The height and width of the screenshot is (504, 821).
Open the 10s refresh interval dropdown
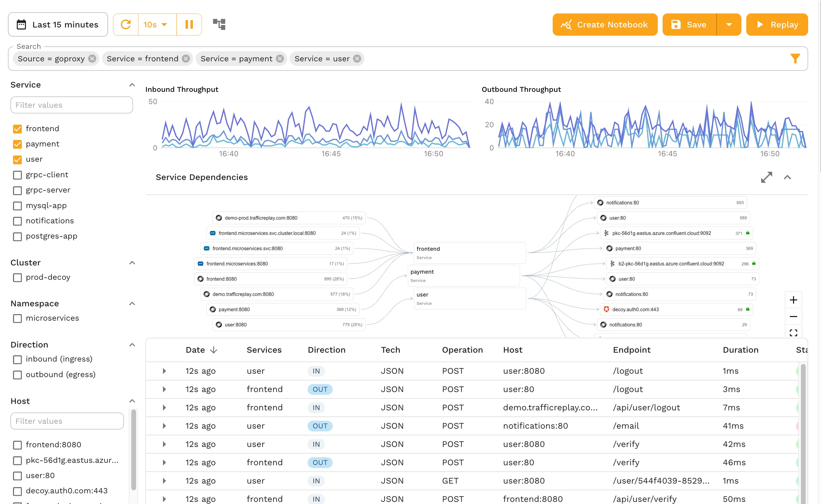coord(156,24)
